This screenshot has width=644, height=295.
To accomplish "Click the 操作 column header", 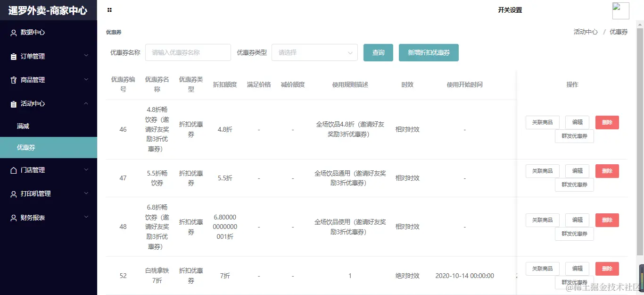I will click(572, 84).
